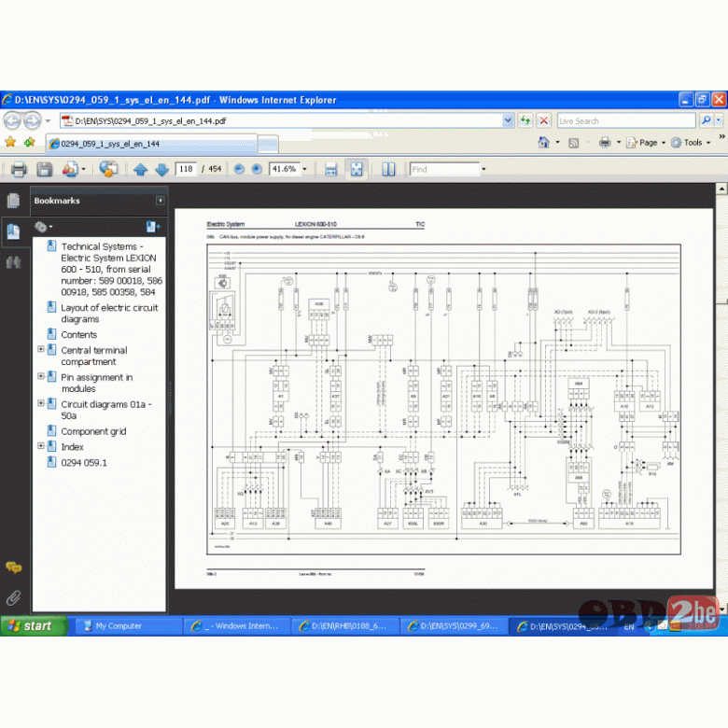Screen dimensions: 728x728
Task: Click the address bar with the PDF path
Action: (x=281, y=120)
